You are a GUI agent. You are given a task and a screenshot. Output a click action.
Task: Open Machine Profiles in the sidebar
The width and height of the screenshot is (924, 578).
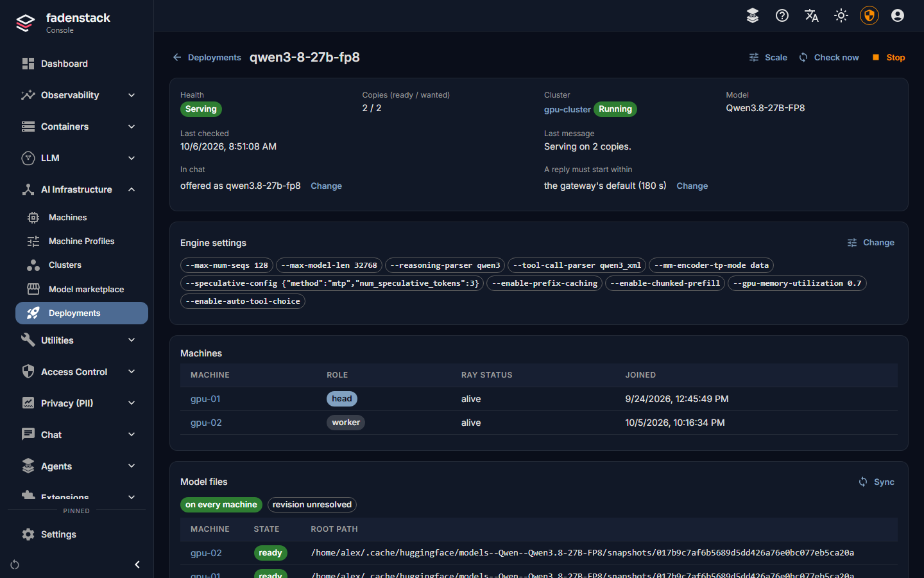point(81,241)
